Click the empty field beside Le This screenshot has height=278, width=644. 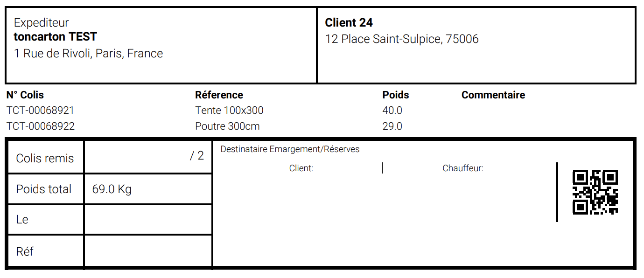click(148, 220)
